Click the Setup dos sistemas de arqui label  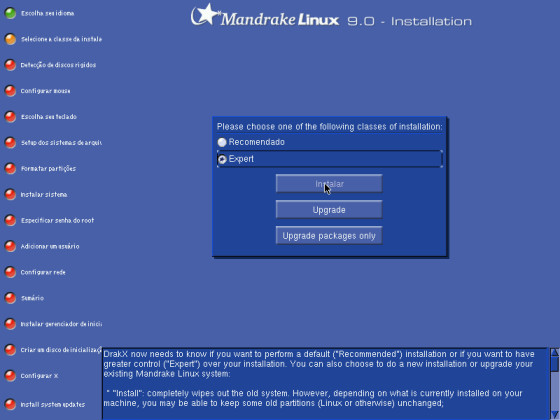coord(61,143)
